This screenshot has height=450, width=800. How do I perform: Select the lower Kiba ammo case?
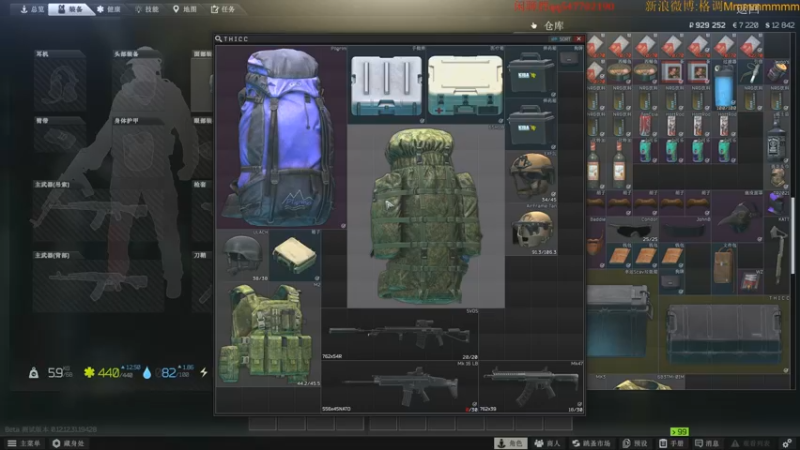[531, 124]
